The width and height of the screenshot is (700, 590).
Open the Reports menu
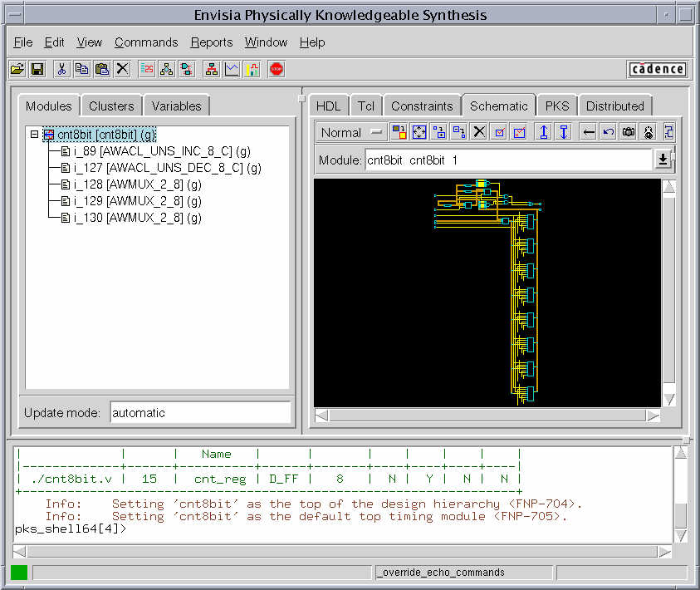click(x=212, y=42)
